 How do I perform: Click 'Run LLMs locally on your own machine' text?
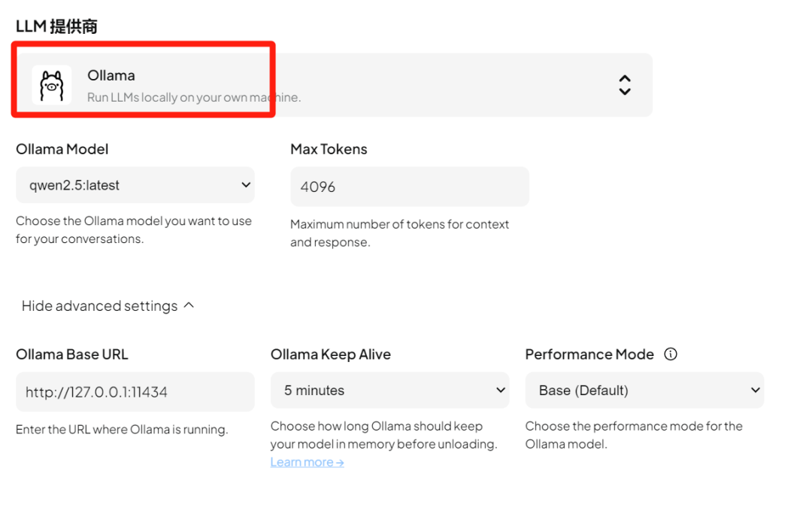coord(194,98)
